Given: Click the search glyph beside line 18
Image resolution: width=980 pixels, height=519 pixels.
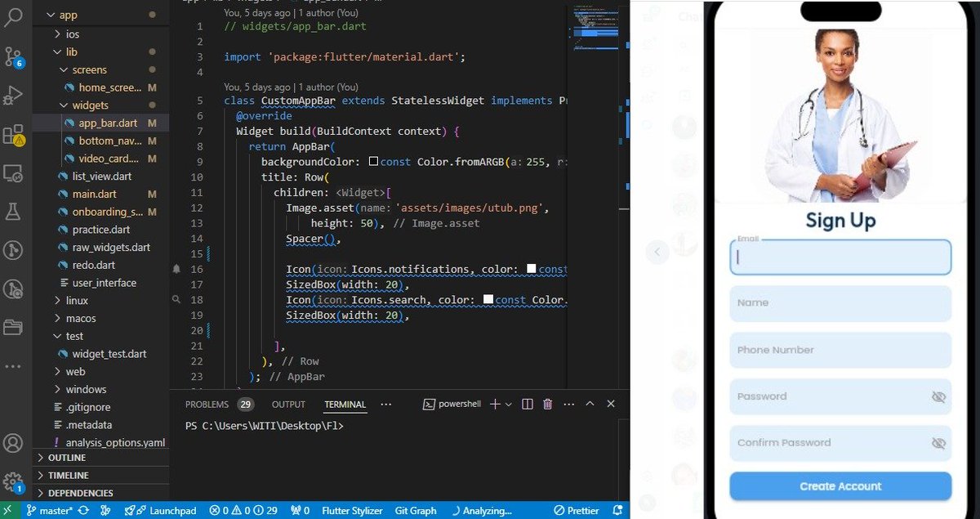Looking at the screenshot, I should (176, 300).
